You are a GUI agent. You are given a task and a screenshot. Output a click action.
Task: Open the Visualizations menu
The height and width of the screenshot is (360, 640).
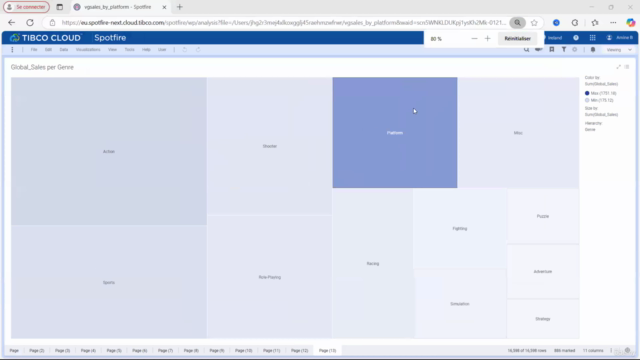(88, 49)
